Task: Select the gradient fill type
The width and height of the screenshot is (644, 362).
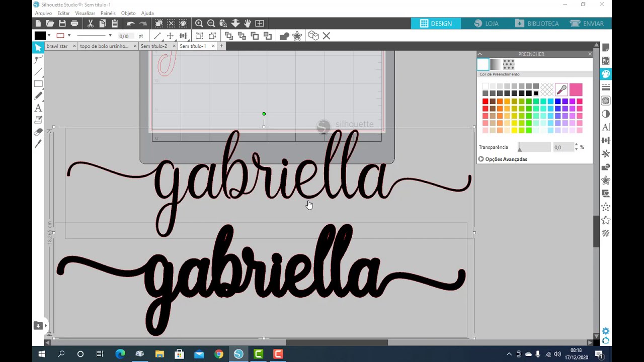Action: (x=496, y=64)
